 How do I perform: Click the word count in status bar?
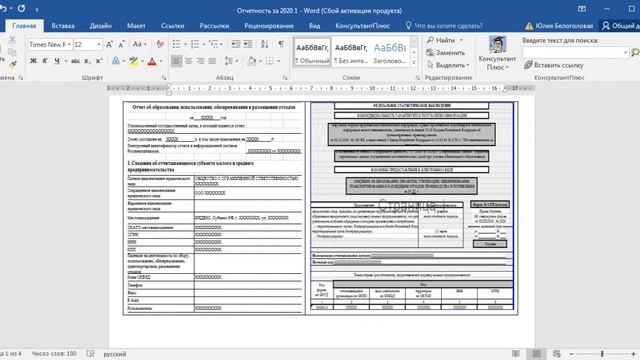pos(54,354)
